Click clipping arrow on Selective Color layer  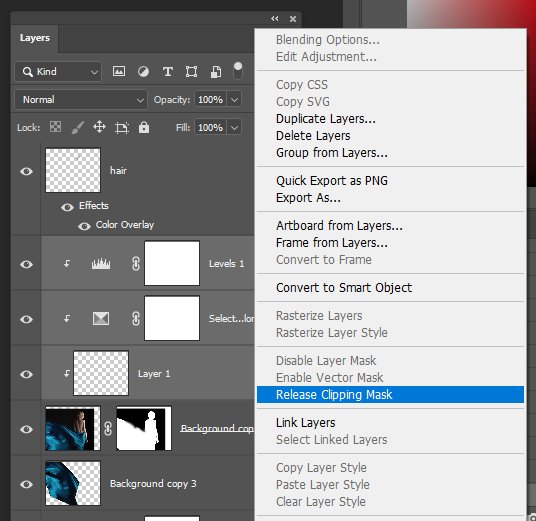click(x=67, y=319)
